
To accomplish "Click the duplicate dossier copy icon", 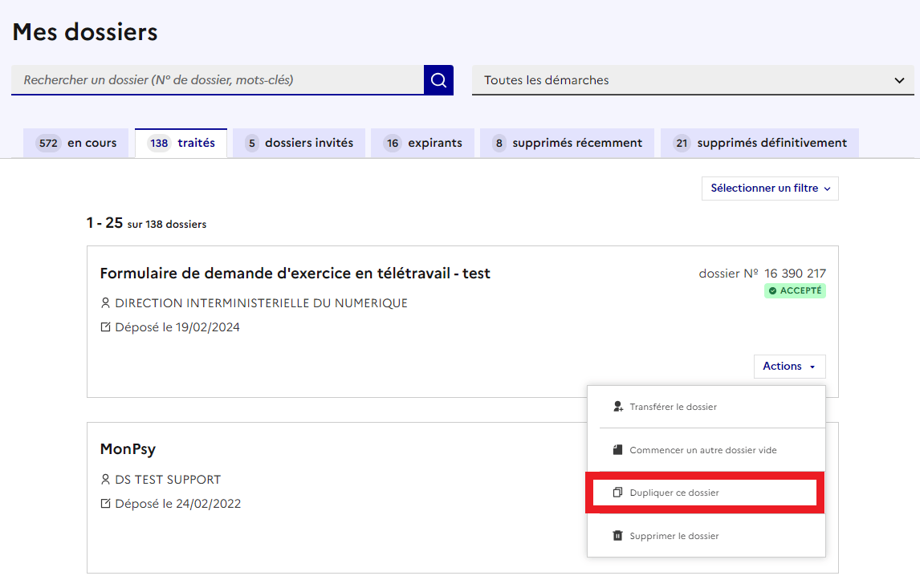I will tap(617, 493).
